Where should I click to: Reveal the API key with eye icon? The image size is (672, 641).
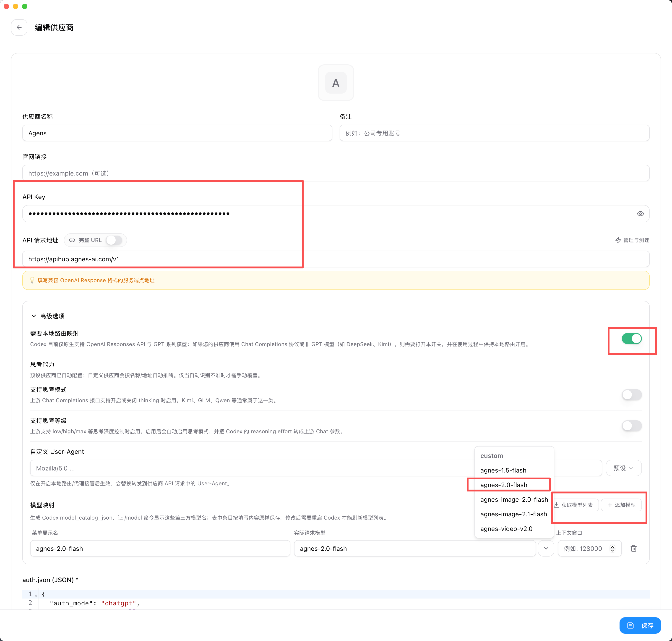click(640, 214)
